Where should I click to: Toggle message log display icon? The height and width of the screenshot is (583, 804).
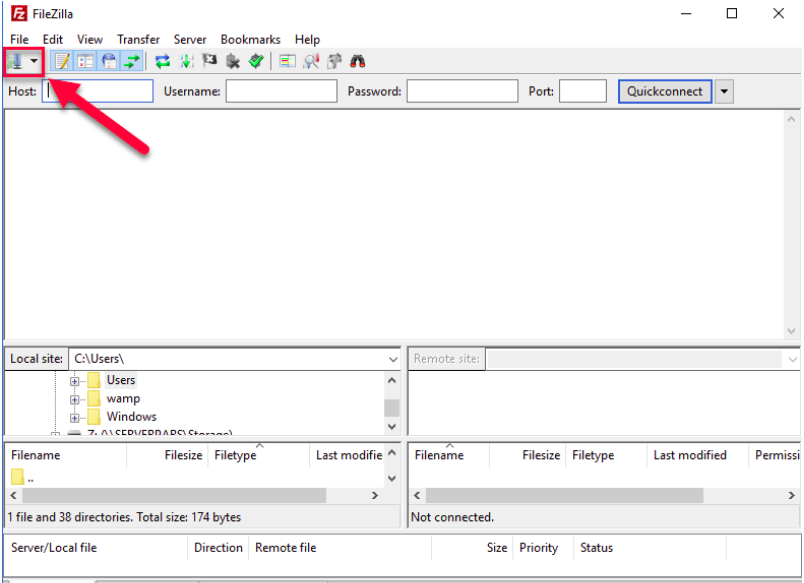click(62, 62)
